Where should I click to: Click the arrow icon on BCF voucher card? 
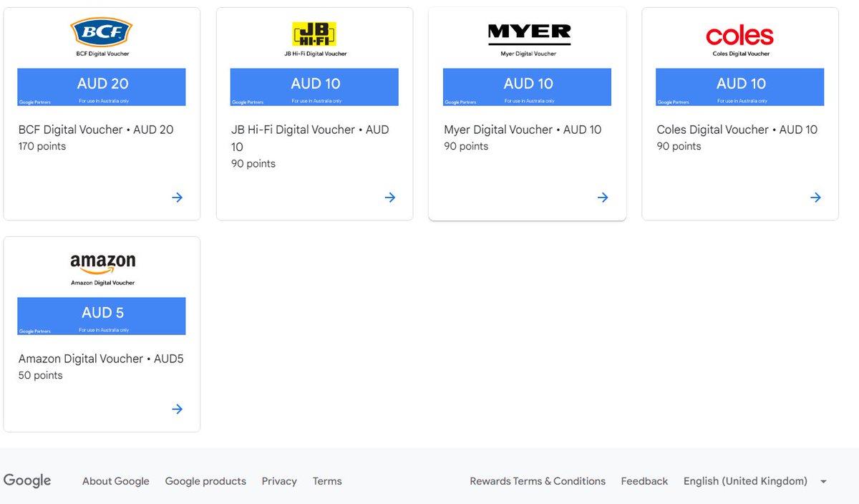(x=178, y=198)
